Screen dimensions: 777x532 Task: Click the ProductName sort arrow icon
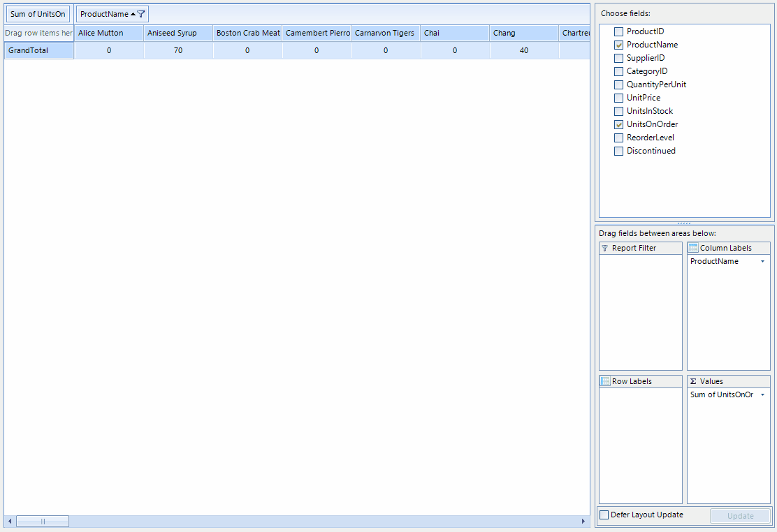tap(133, 14)
